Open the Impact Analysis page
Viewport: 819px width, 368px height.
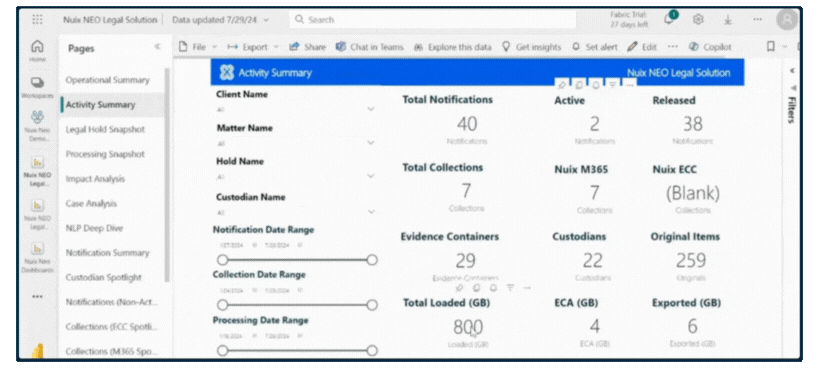tap(95, 179)
